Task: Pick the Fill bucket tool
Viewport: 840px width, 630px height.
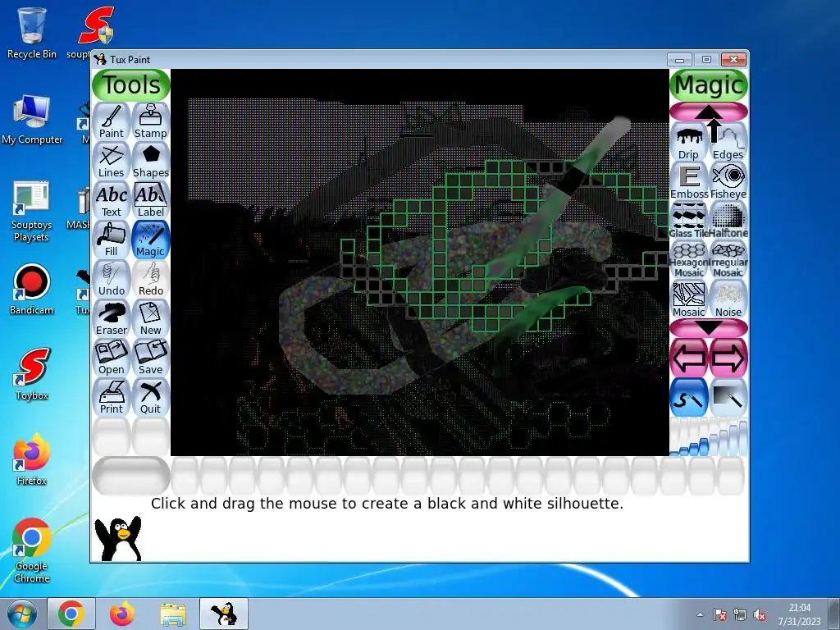Action: [x=112, y=240]
